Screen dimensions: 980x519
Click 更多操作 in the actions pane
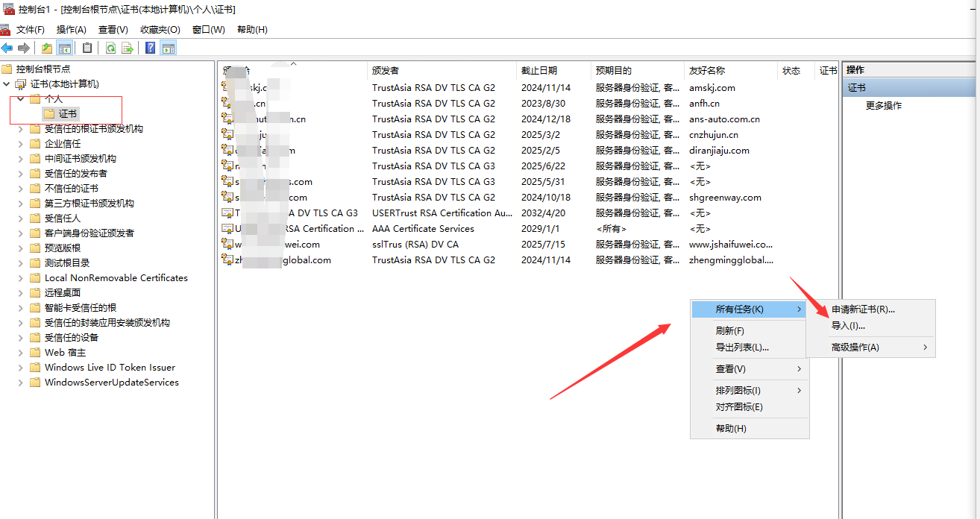click(884, 106)
